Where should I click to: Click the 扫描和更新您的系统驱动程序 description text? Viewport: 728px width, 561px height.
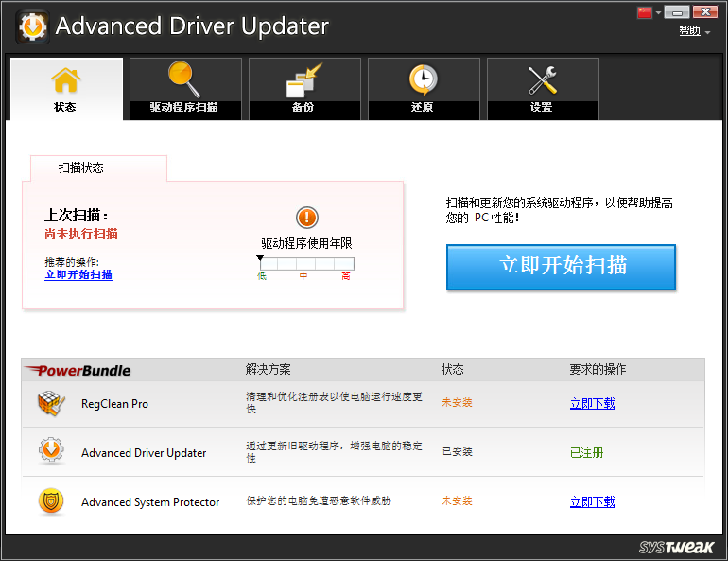560,210
